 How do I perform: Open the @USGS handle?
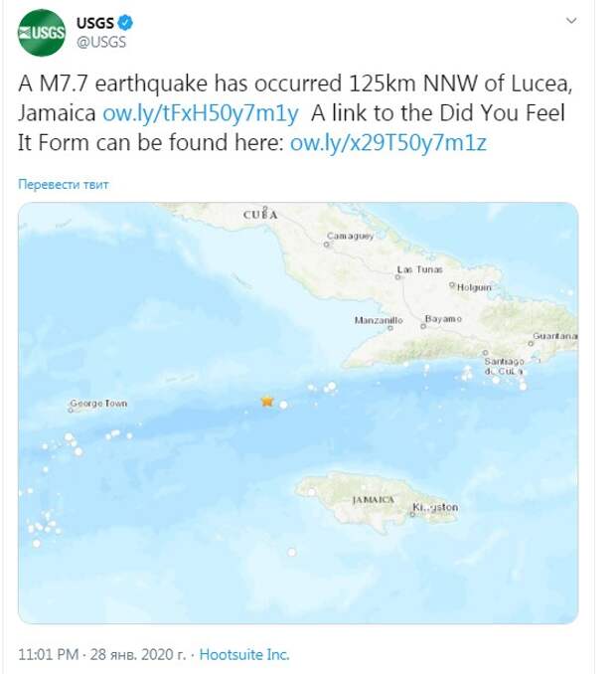(101, 42)
